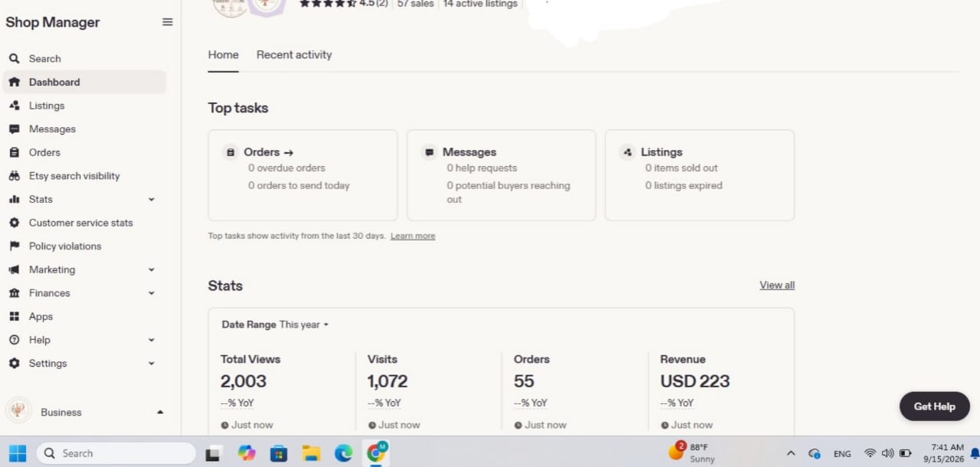This screenshot has width=980, height=467.
Task: Open the Business account switcher arrow
Action: coord(160,412)
